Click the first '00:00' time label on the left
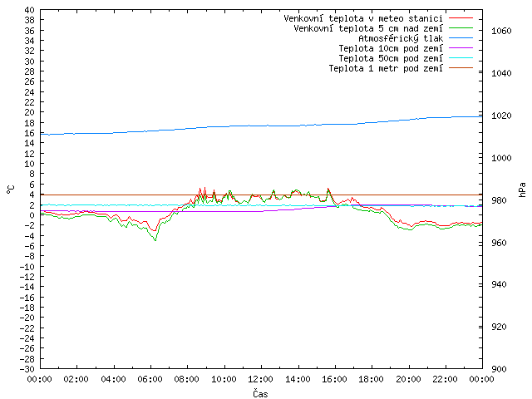532x399 pixels. [x=40, y=379]
